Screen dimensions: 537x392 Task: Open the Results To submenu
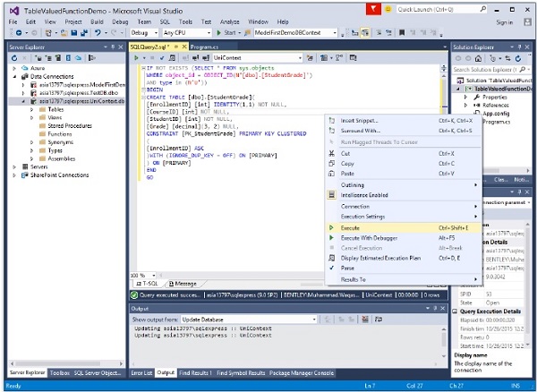click(x=353, y=281)
